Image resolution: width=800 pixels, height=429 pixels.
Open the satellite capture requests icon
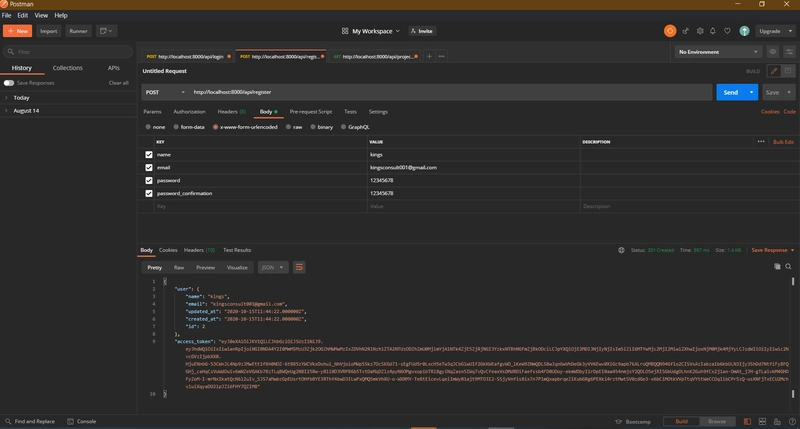[x=686, y=31]
